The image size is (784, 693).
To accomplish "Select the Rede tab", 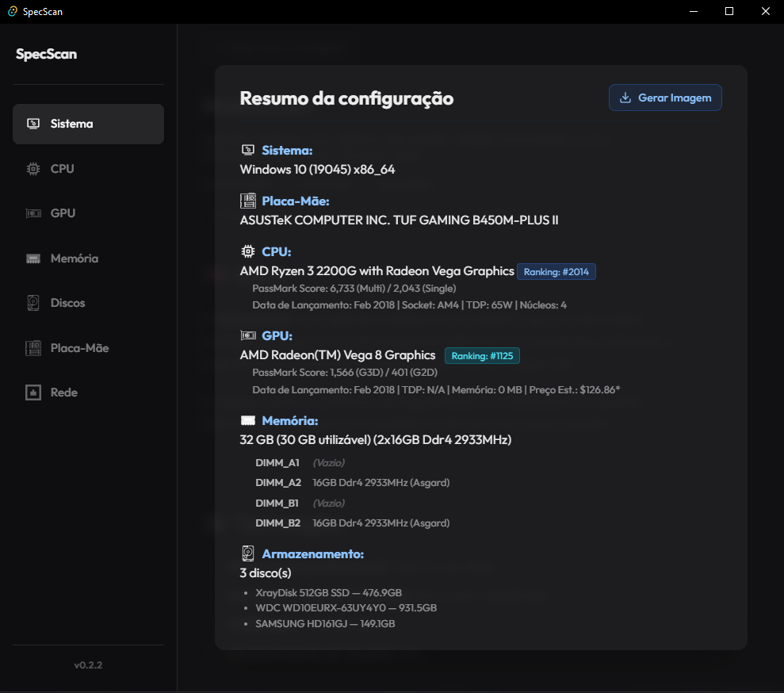I will click(x=63, y=392).
